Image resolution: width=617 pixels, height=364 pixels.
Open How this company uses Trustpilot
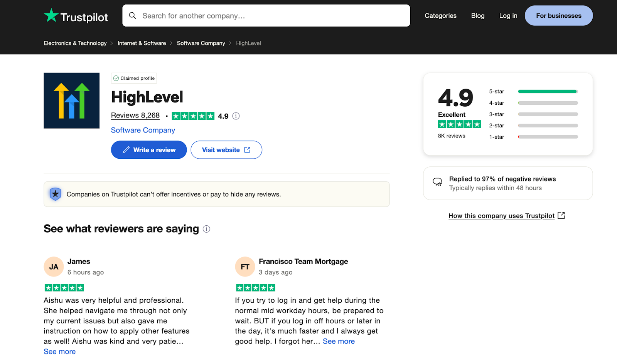point(501,216)
